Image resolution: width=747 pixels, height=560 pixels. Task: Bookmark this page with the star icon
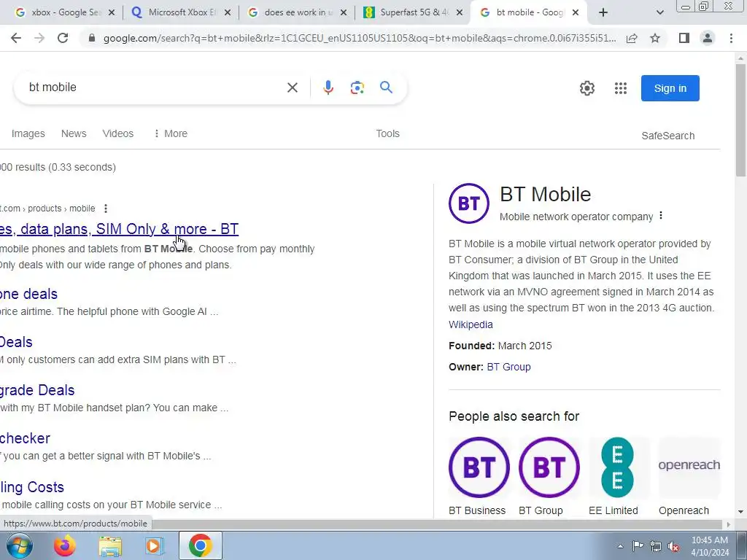655,38
